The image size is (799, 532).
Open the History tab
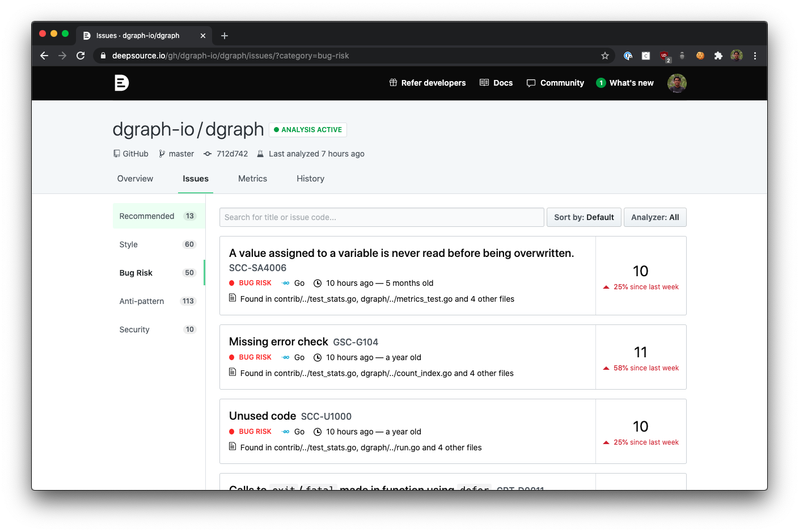(310, 179)
